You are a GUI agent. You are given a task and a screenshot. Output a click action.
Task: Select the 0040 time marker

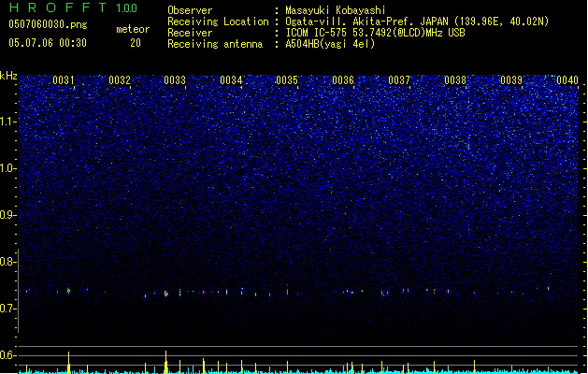coord(567,79)
